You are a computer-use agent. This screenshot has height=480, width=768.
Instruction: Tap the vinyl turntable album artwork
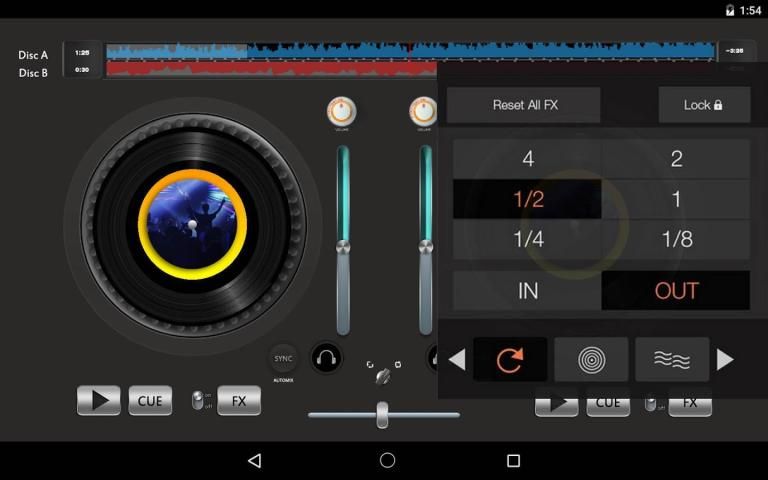point(190,222)
